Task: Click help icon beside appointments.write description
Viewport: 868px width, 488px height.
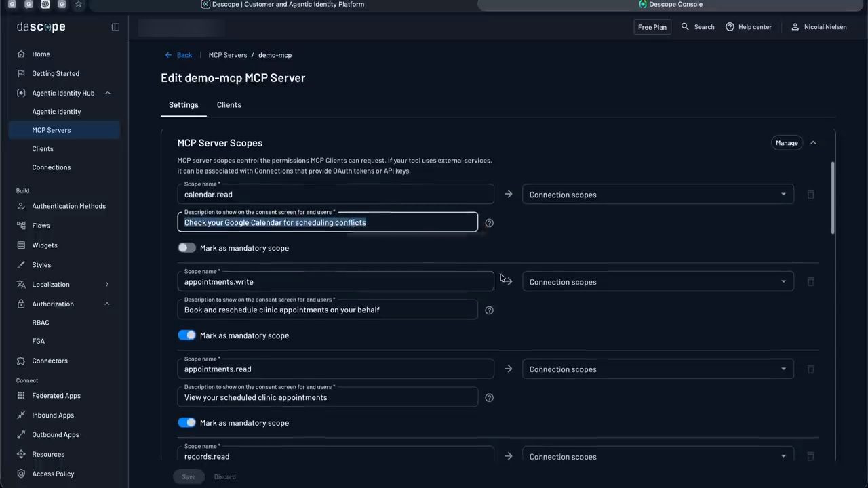Action: pos(490,310)
